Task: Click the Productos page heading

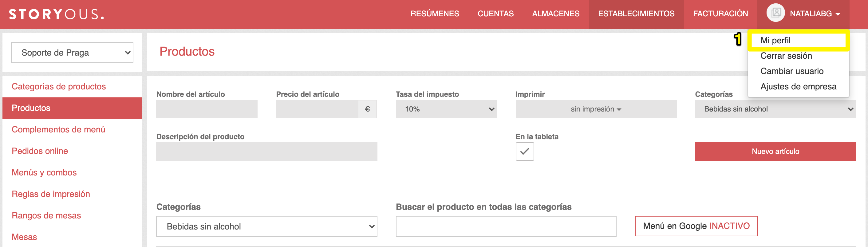Action: coord(187,52)
